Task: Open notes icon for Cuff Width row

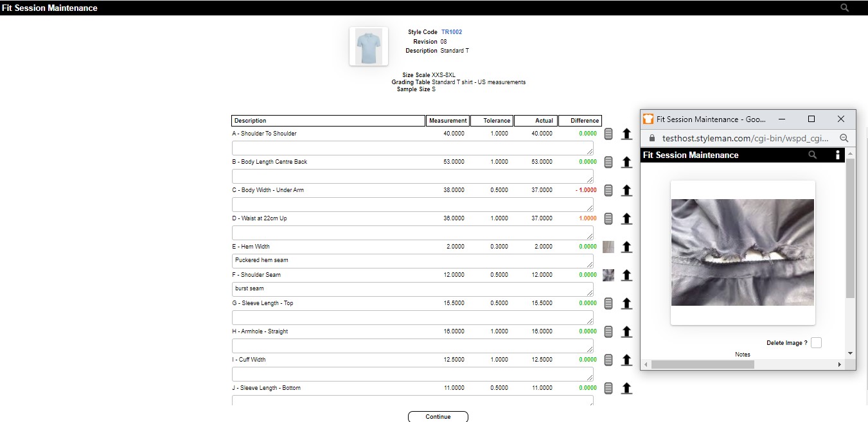Action: coord(608,360)
